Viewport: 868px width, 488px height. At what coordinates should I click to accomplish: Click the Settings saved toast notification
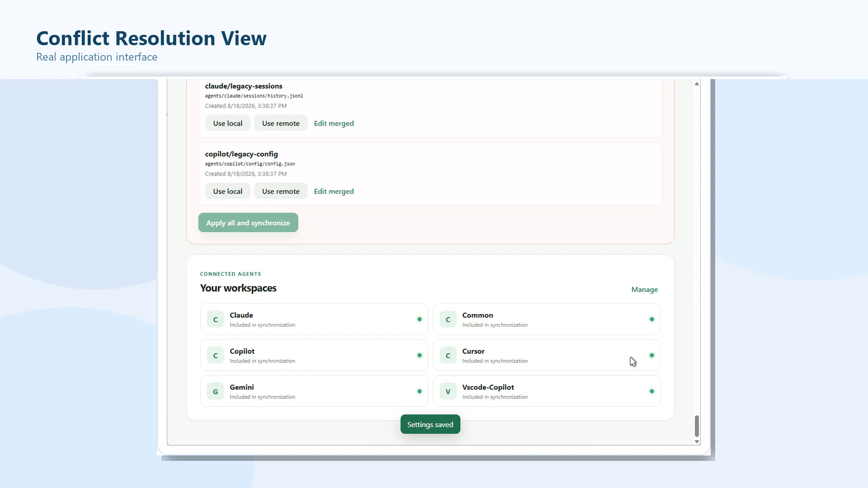(430, 425)
